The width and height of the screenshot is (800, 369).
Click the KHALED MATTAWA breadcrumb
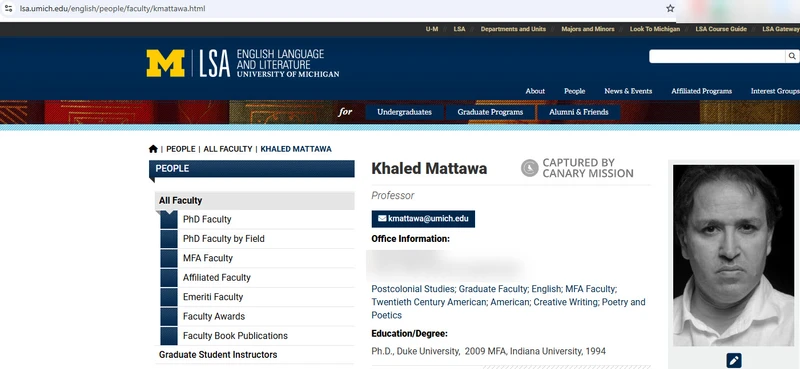pos(296,149)
